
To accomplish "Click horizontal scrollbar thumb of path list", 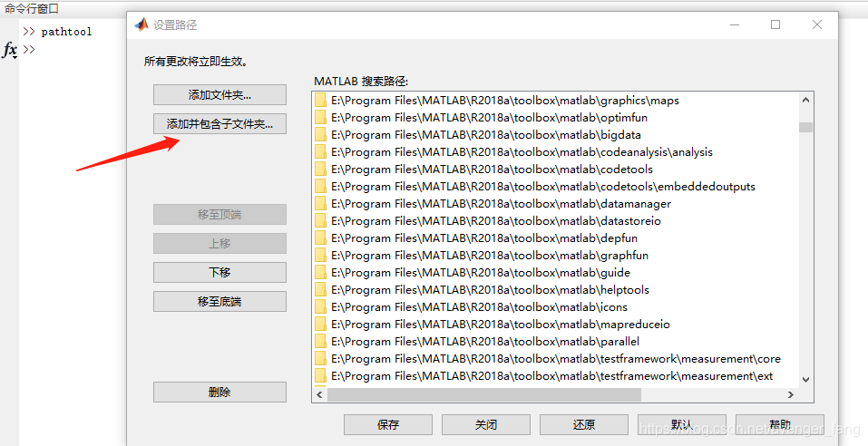I will pos(484,394).
